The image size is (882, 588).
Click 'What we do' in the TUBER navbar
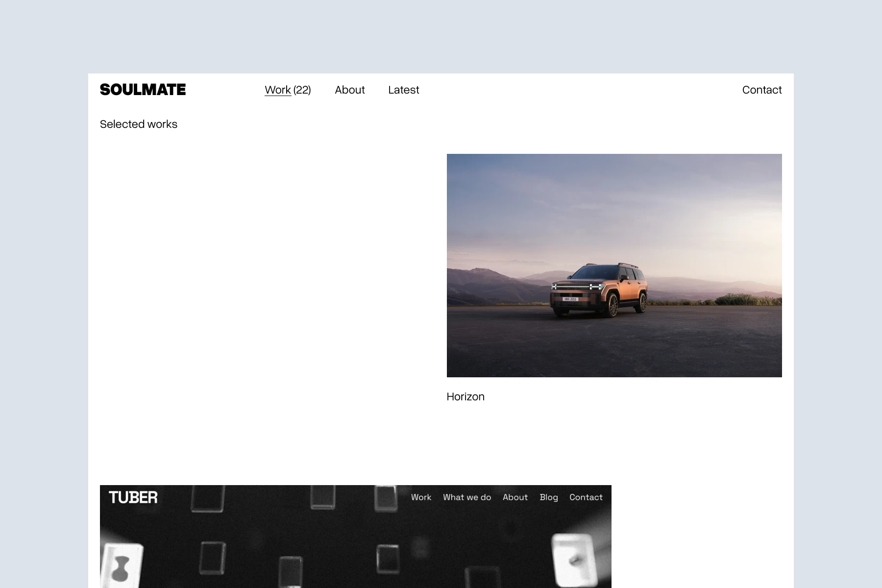tap(467, 497)
